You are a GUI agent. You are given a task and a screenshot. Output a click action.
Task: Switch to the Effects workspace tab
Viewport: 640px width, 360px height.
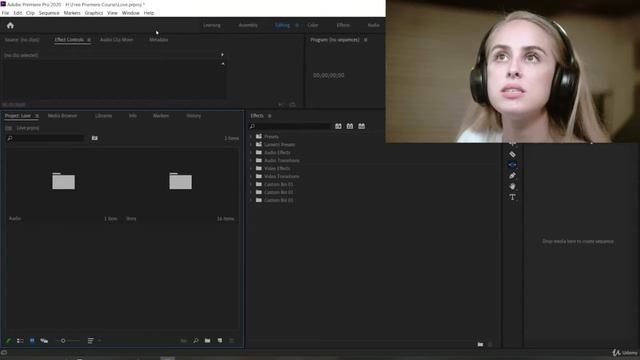[x=343, y=25]
